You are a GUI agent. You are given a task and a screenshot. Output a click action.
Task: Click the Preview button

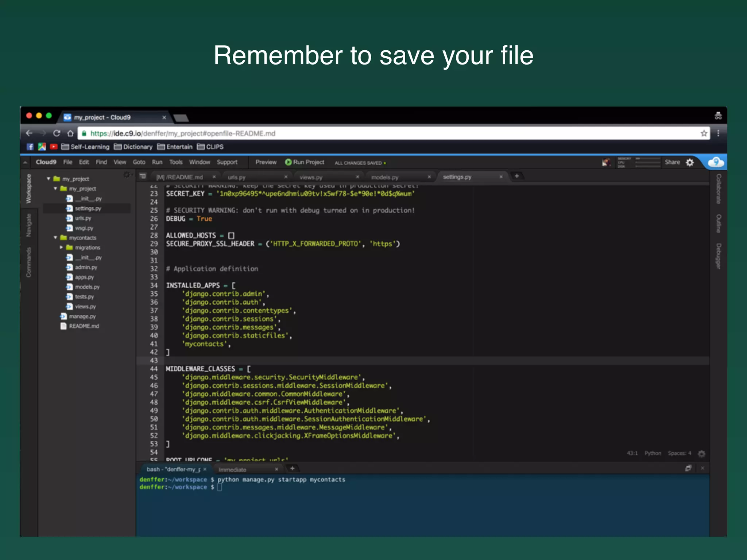[266, 162]
